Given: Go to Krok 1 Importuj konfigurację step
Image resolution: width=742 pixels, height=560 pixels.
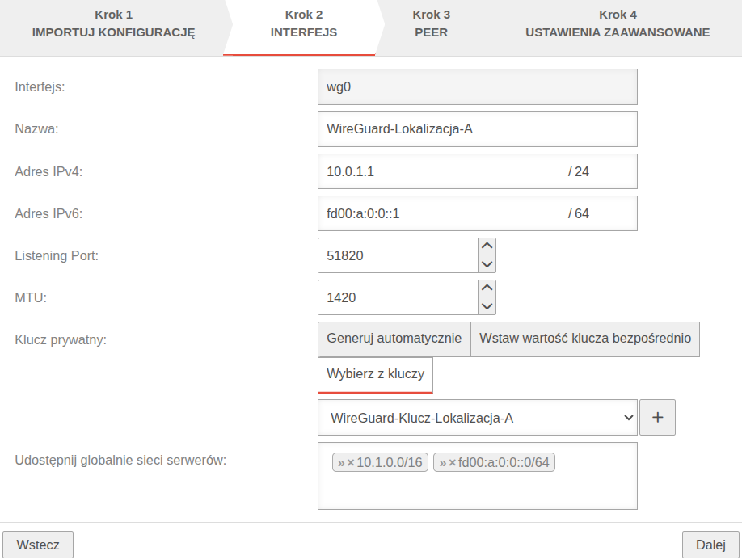Looking at the screenshot, I should tap(113, 23).
